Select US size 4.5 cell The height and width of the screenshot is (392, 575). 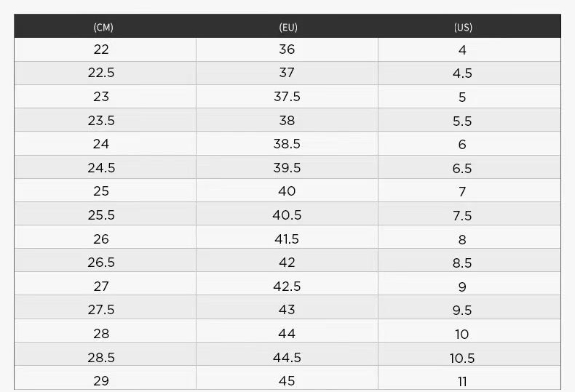(x=462, y=73)
